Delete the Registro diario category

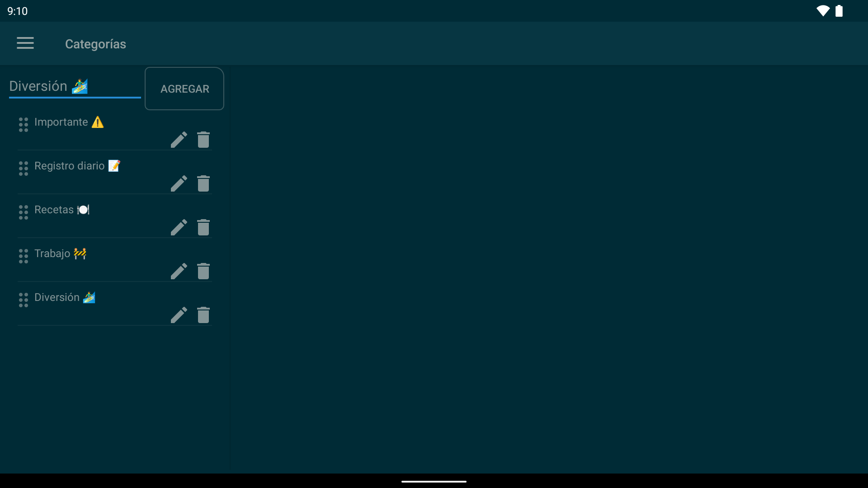click(x=203, y=183)
